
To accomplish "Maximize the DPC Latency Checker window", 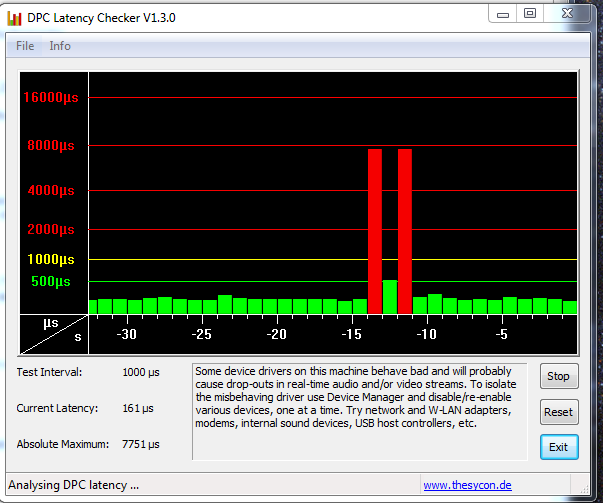I will (x=530, y=13).
